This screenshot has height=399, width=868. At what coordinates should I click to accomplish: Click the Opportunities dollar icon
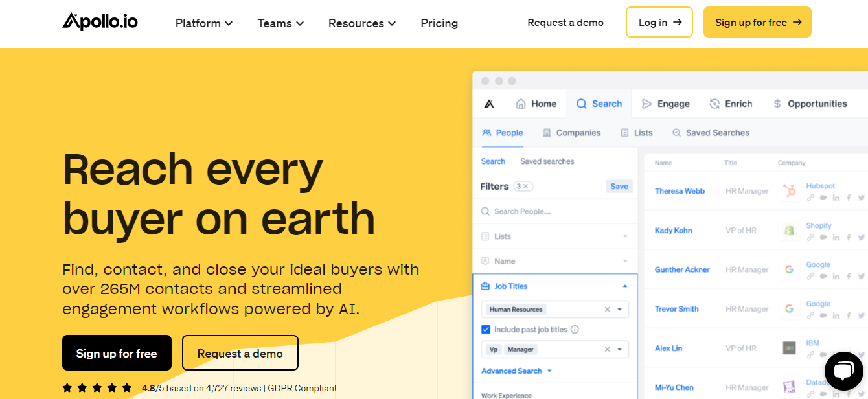pos(777,104)
